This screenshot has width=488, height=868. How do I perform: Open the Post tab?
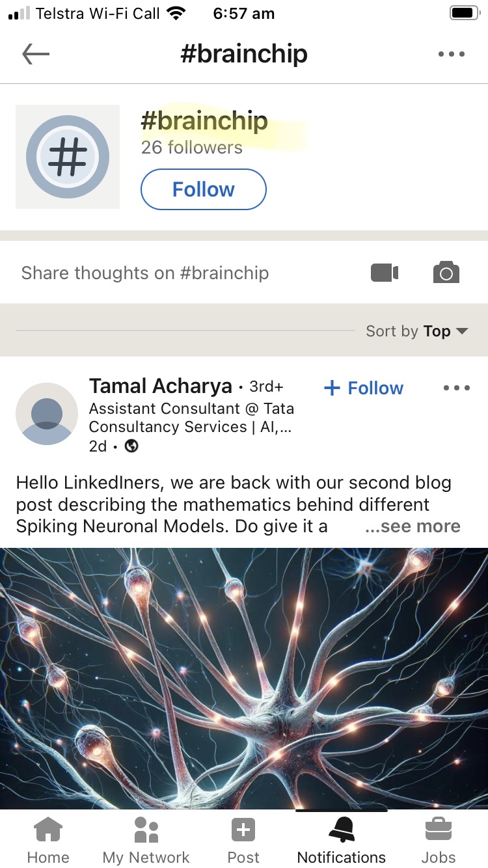pyautogui.click(x=243, y=841)
